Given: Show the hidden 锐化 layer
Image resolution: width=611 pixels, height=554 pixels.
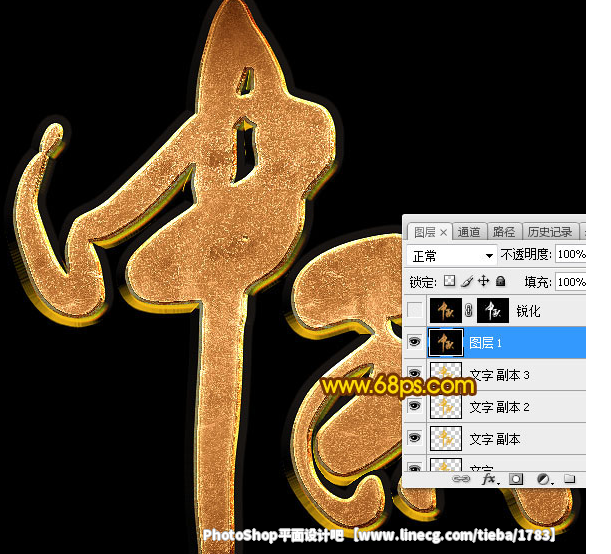Looking at the screenshot, I should [415, 311].
